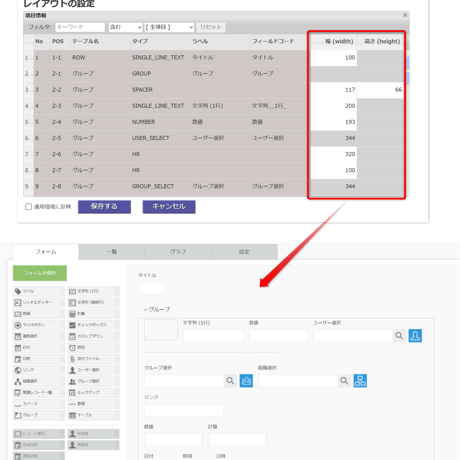Edit width cell 117 of SPACER row
460x460 pixels.
(x=334, y=90)
